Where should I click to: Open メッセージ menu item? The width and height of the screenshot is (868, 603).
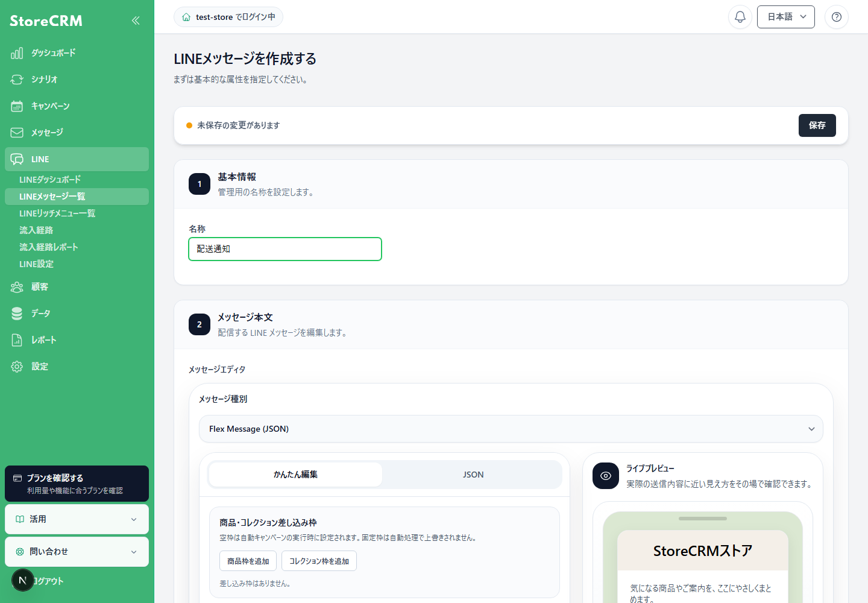pos(77,133)
